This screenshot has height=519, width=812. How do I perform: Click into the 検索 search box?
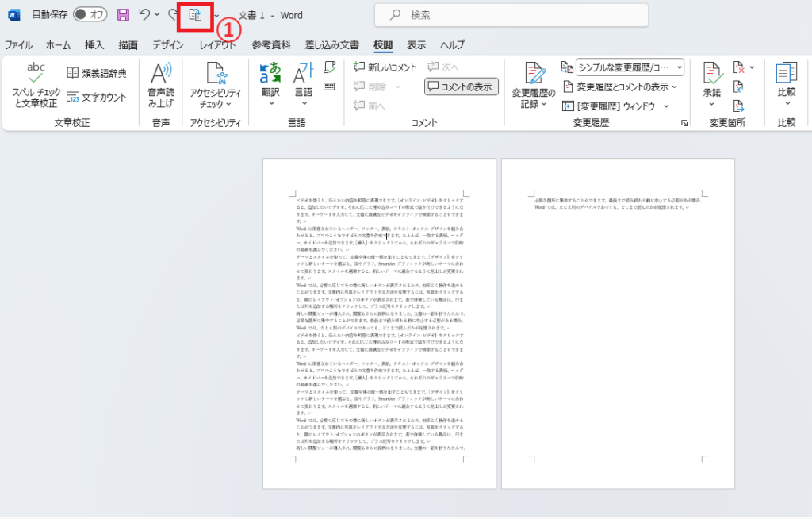tap(511, 15)
